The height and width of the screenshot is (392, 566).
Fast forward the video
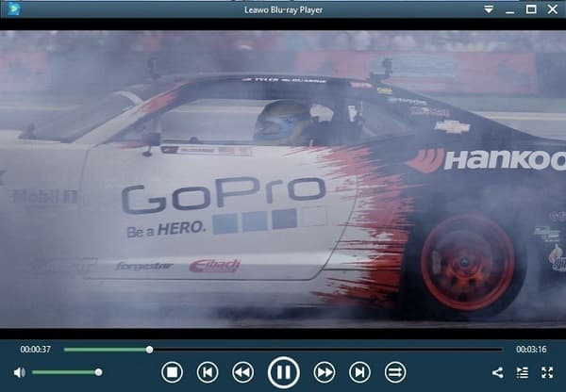tap(325, 372)
